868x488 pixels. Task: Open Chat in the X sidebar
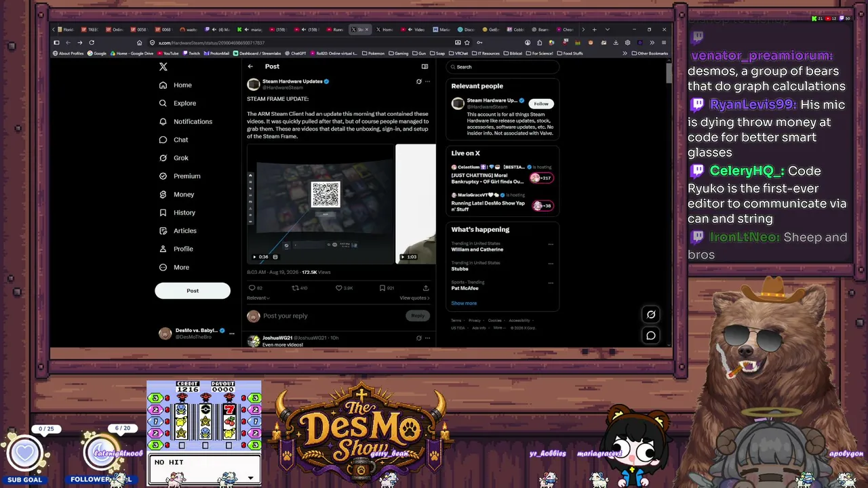[x=174, y=140]
